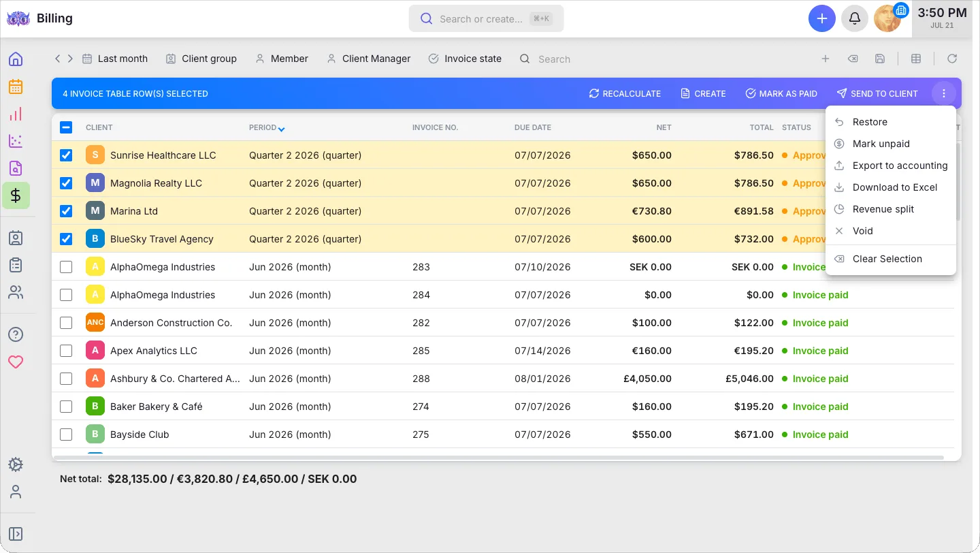Click the horizontal table scrollbar
This screenshot has height=553, width=980.
[x=499, y=457]
